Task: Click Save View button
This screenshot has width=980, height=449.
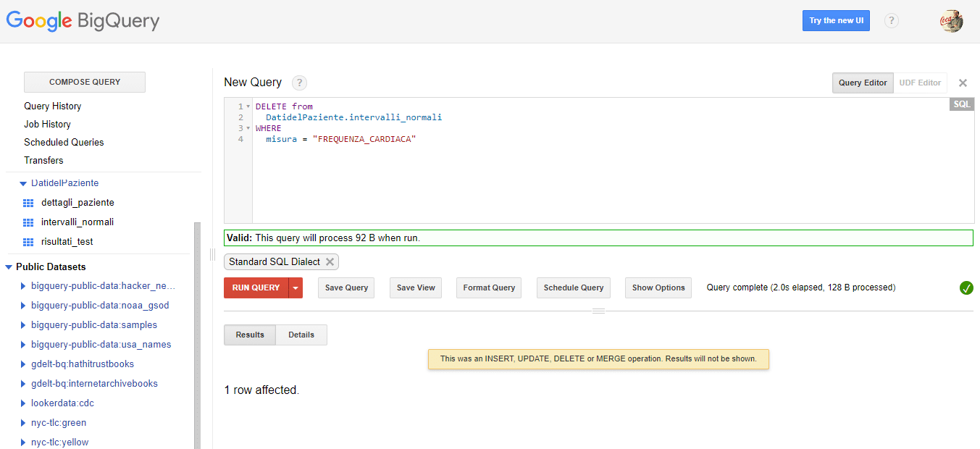Action: 416,288
